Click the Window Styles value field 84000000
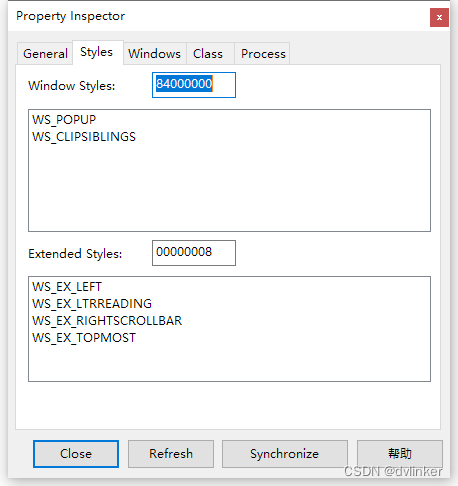 click(x=194, y=85)
